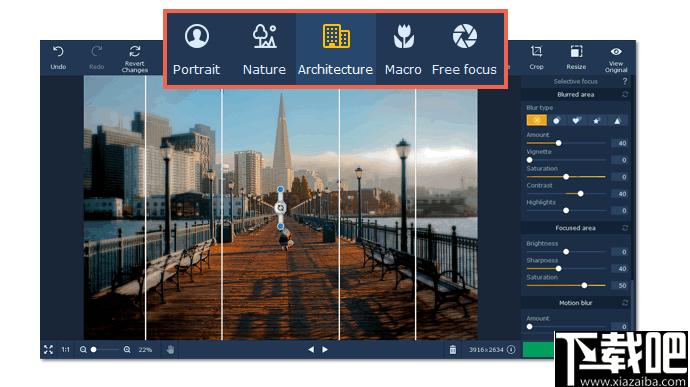Edit Focused area Saturation value 50

click(621, 286)
